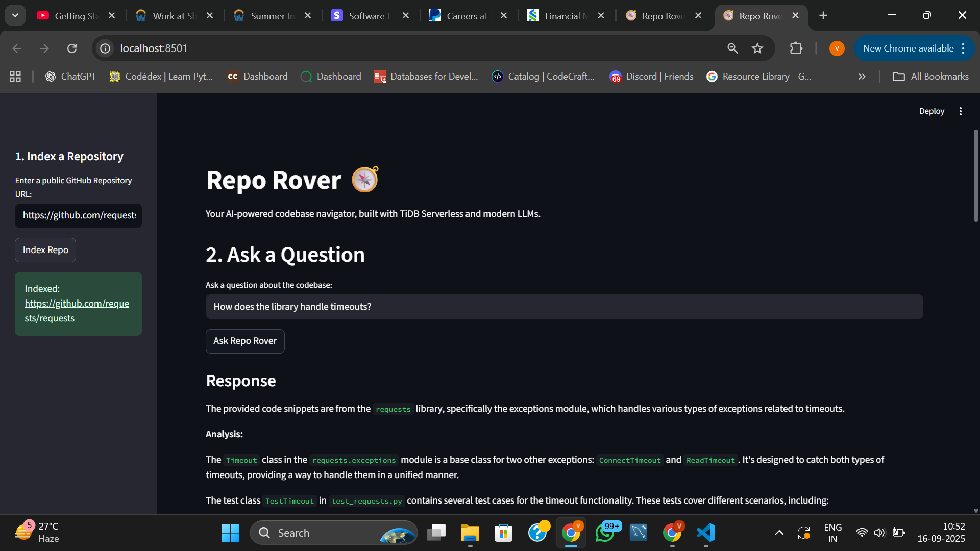Click the zoom magnifier icon in address bar
The image size is (980, 551).
(732, 48)
